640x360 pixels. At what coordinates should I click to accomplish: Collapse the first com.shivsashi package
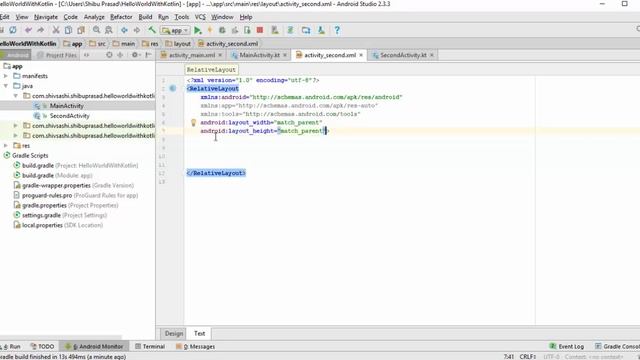[x=16, y=96]
